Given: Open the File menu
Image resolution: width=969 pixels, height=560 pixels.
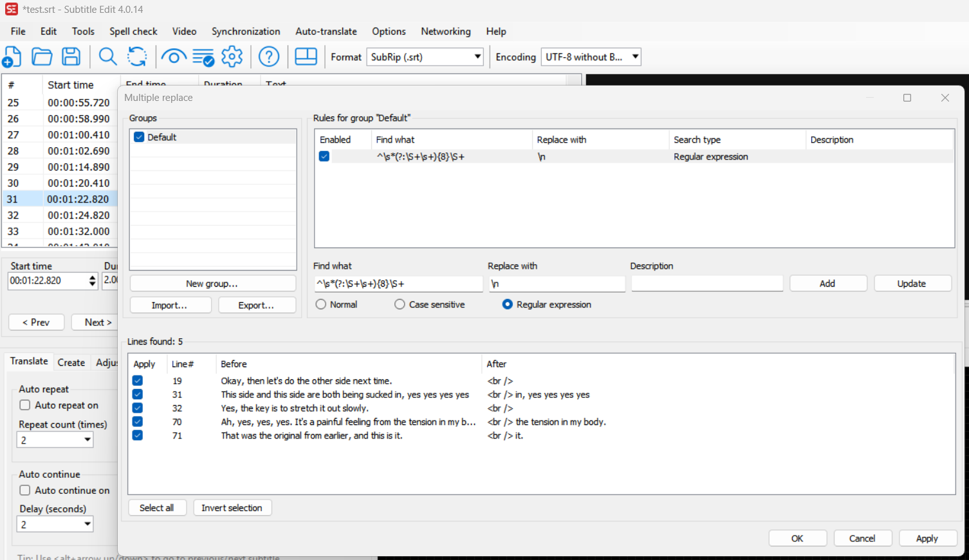Looking at the screenshot, I should pyautogui.click(x=18, y=31).
